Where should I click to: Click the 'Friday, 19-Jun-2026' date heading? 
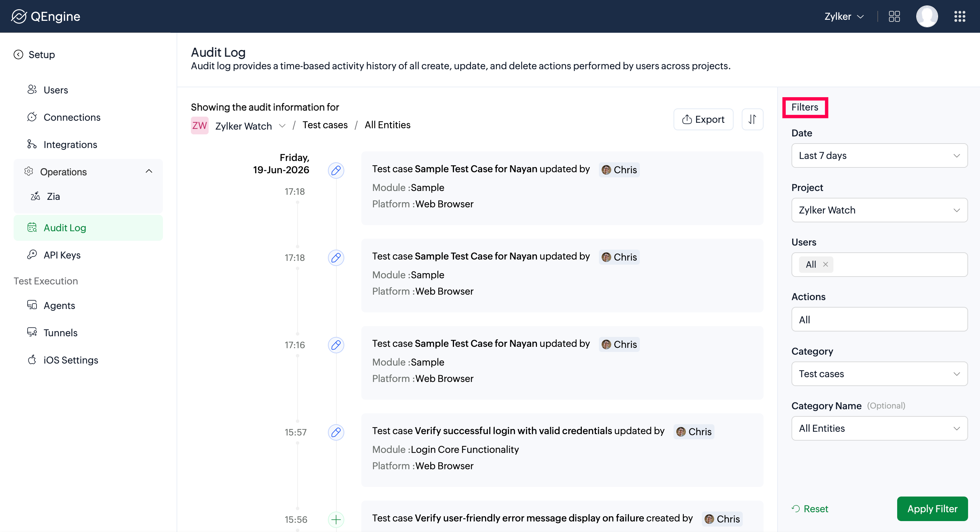pos(281,163)
